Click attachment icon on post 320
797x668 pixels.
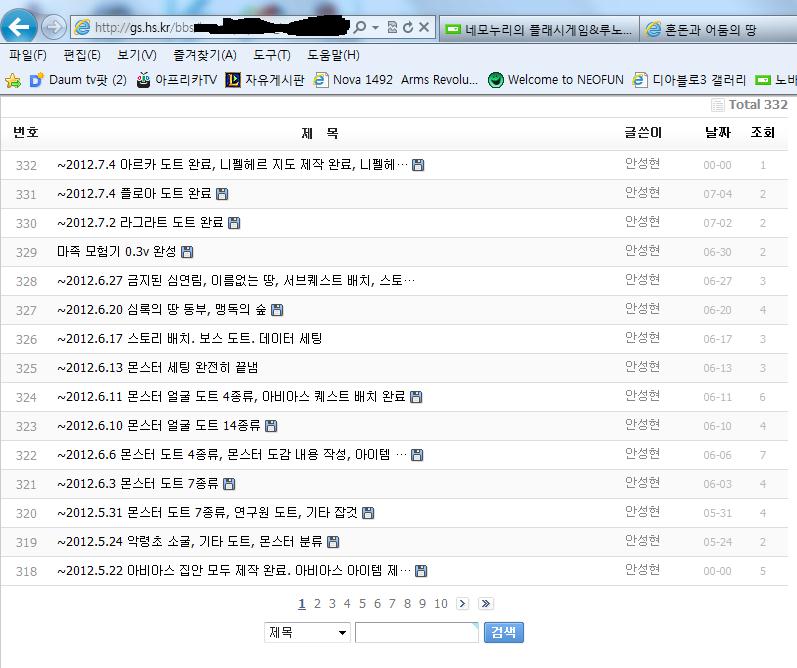(368, 513)
